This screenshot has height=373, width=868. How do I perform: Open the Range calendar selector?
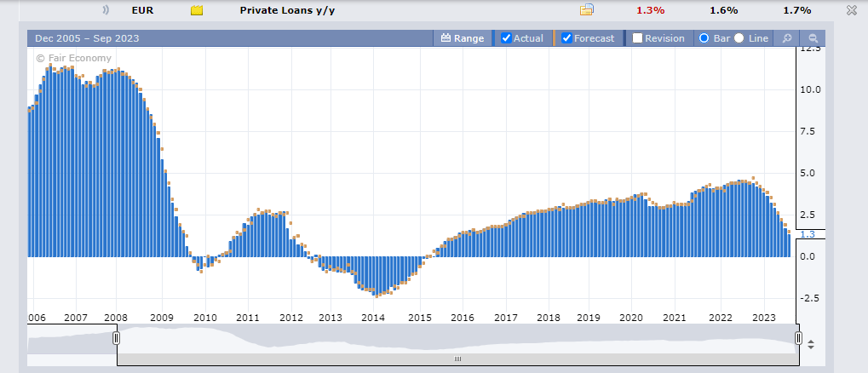click(x=463, y=38)
